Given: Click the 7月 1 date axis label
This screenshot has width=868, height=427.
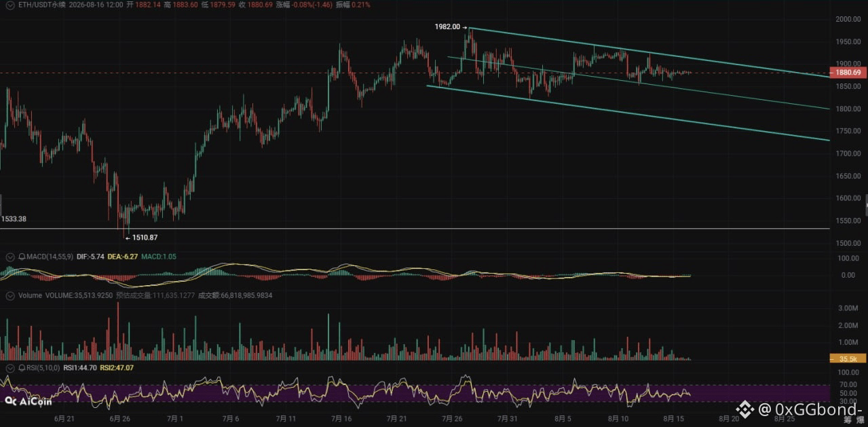Looking at the screenshot, I should click(176, 419).
